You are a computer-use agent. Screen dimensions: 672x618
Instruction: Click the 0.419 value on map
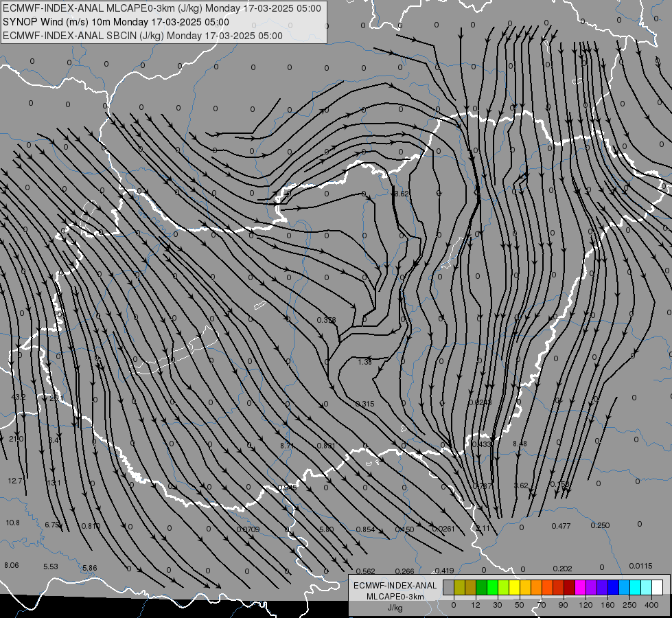click(444, 571)
